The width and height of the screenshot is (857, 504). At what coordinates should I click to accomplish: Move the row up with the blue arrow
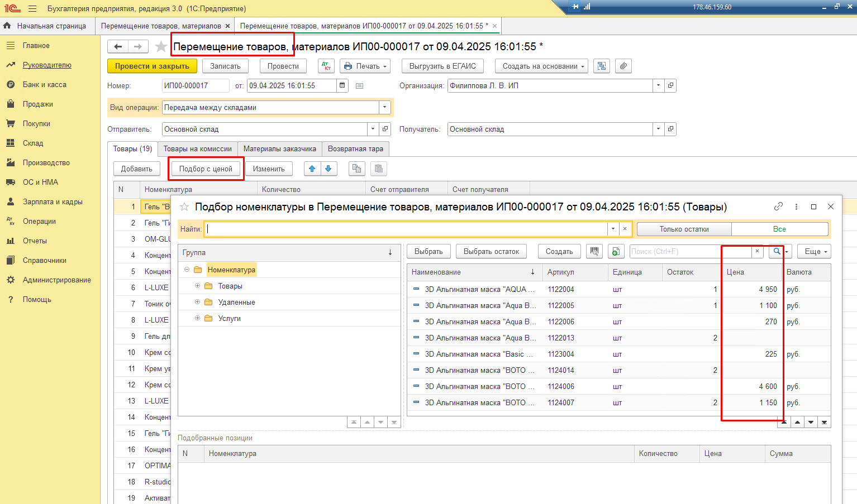(x=312, y=169)
